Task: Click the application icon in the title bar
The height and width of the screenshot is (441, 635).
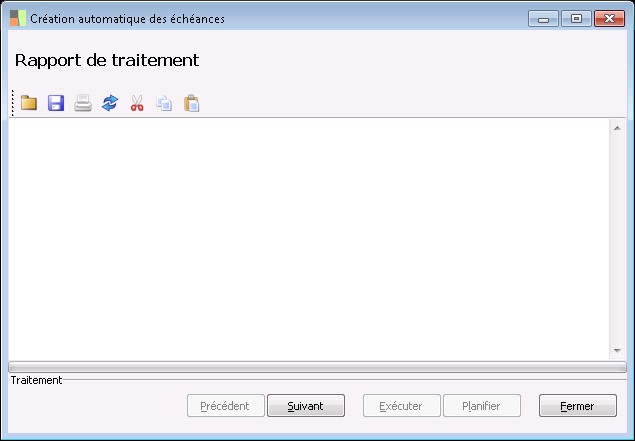Action: click(x=18, y=18)
